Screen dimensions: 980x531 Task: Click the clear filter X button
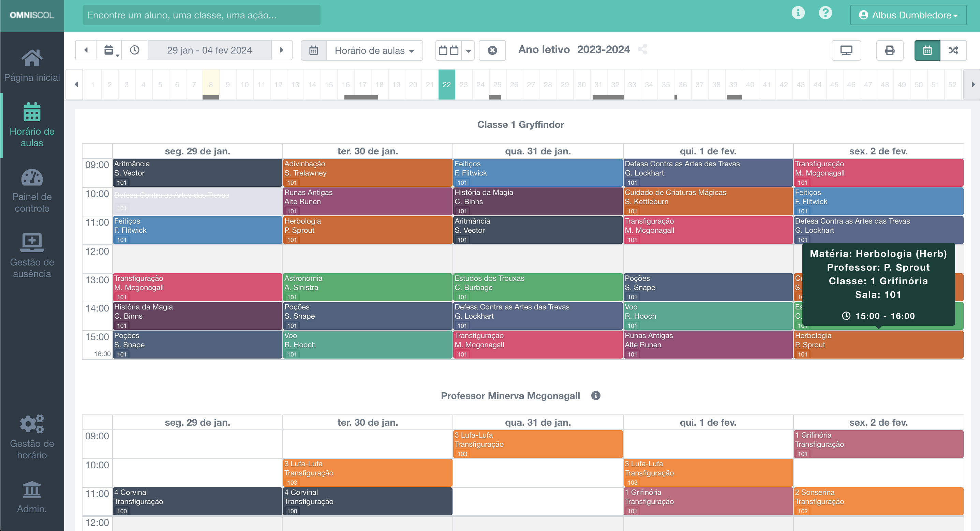coord(492,50)
